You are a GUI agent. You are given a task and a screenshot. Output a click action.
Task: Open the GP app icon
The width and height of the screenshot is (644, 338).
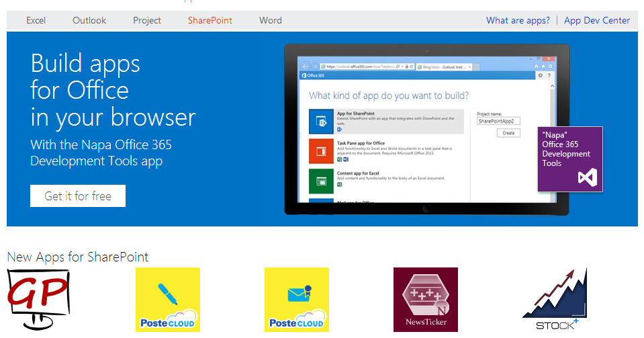click(x=38, y=300)
